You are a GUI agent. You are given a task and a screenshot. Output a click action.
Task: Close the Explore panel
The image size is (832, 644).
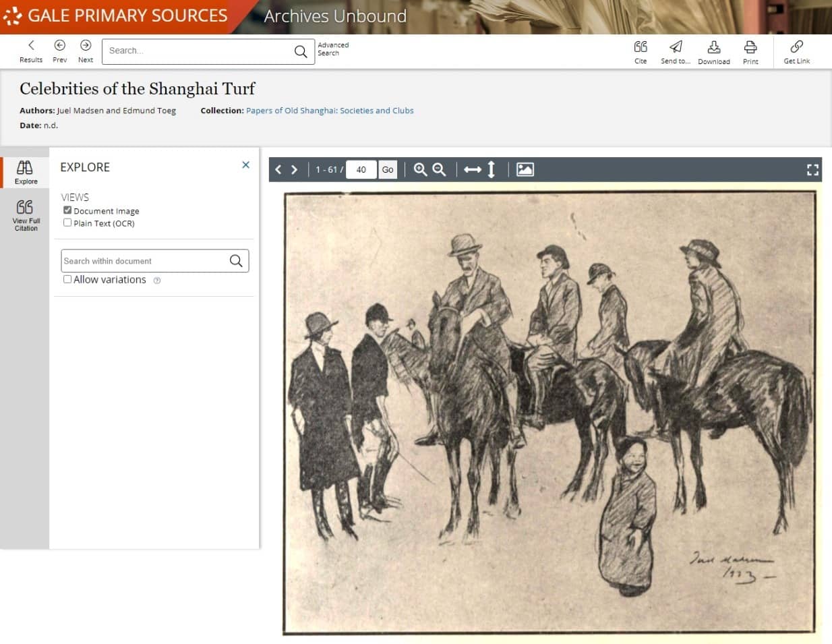[x=245, y=165]
